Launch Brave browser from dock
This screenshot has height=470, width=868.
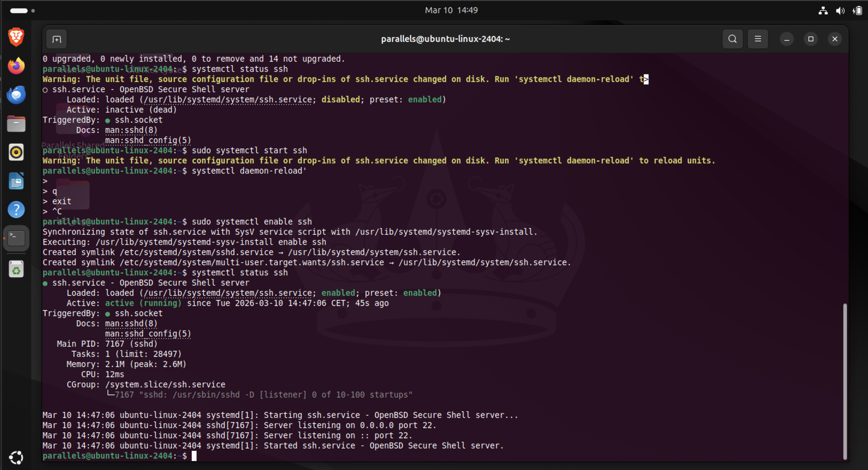tap(16, 37)
